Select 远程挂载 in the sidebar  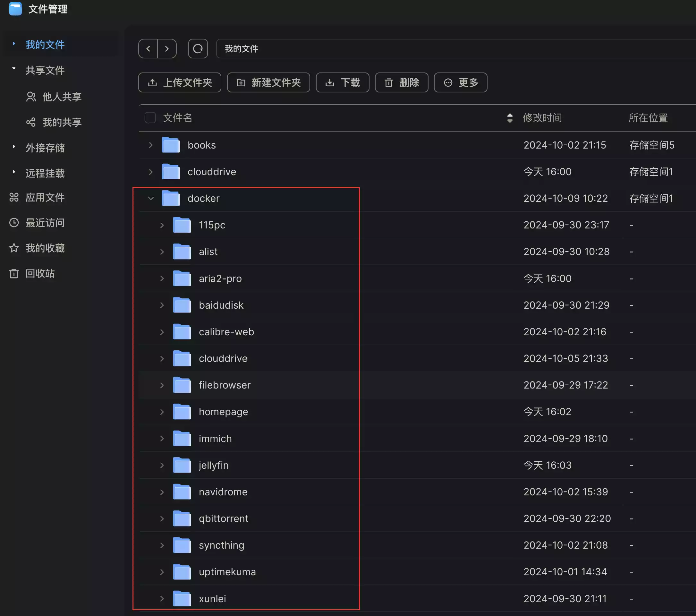[45, 173]
